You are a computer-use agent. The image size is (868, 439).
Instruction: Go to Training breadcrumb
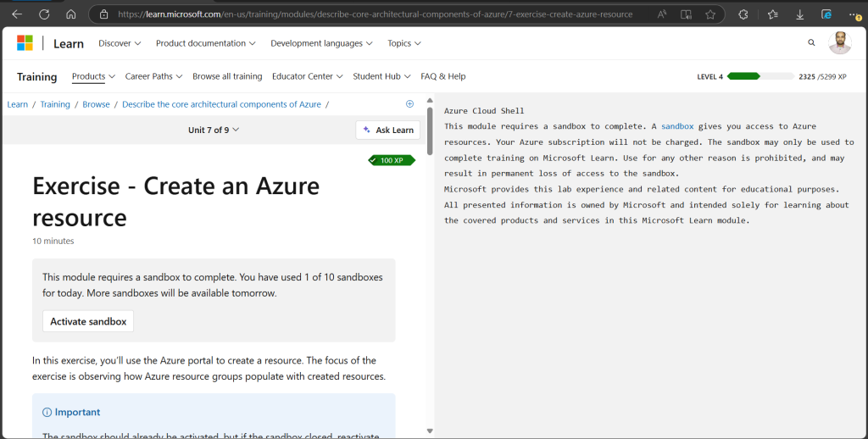pyautogui.click(x=55, y=104)
